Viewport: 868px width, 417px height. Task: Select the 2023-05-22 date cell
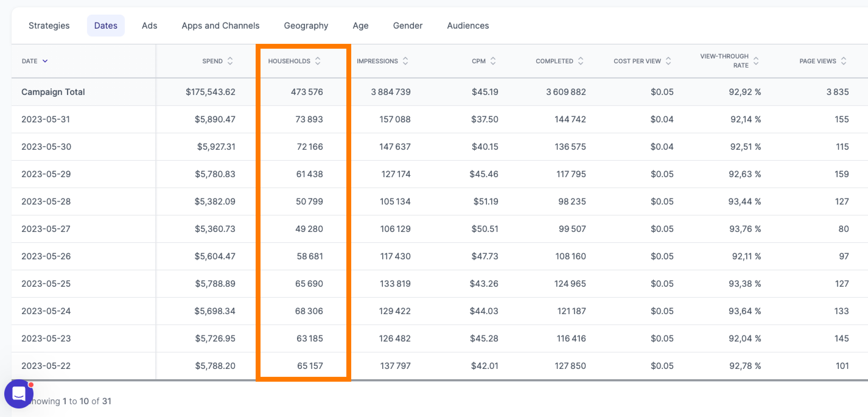point(46,366)
